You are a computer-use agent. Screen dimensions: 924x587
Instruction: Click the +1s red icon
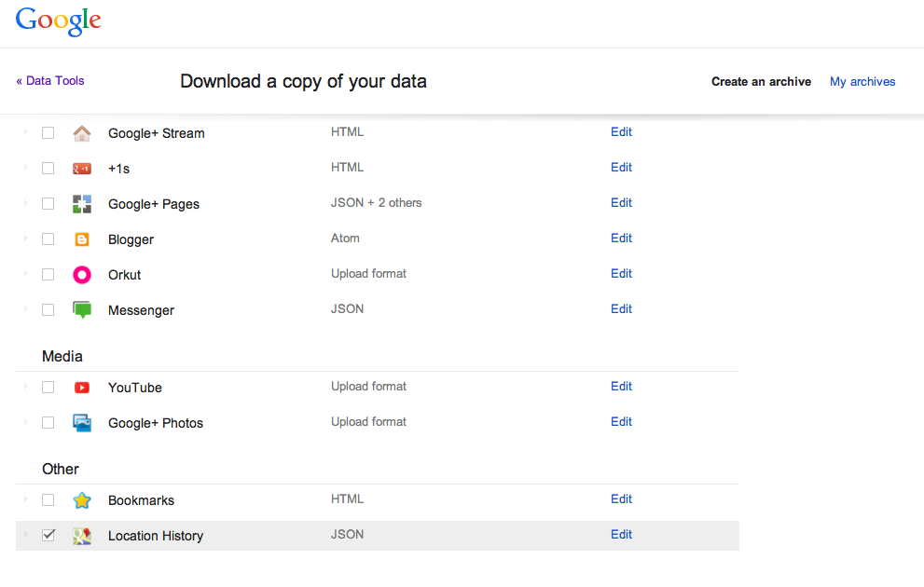[x=82, y=169]
